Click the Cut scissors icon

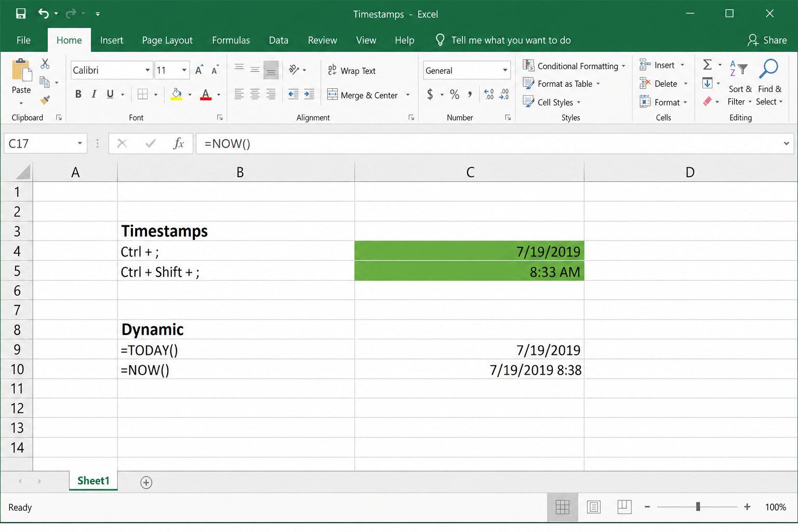pyautogui.click(x=45, y=63)
